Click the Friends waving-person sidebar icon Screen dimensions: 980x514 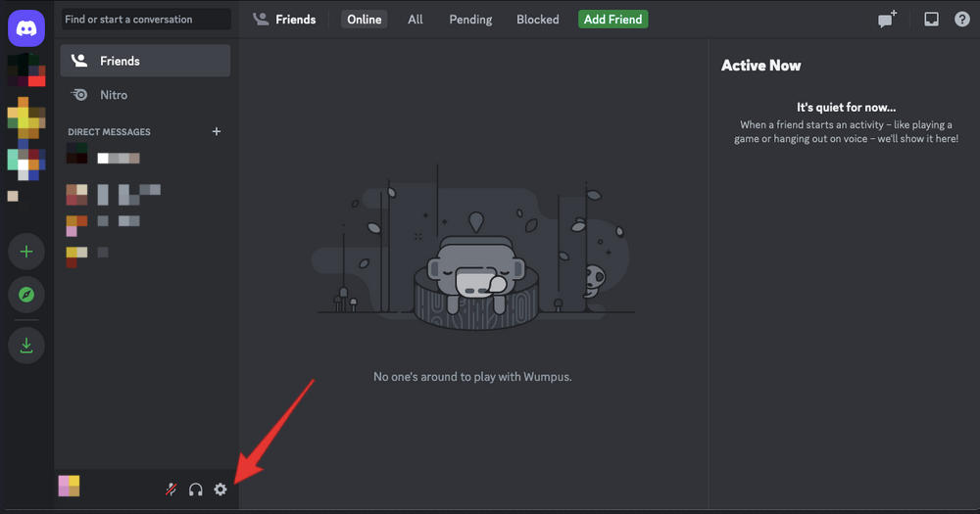point(79,61)
